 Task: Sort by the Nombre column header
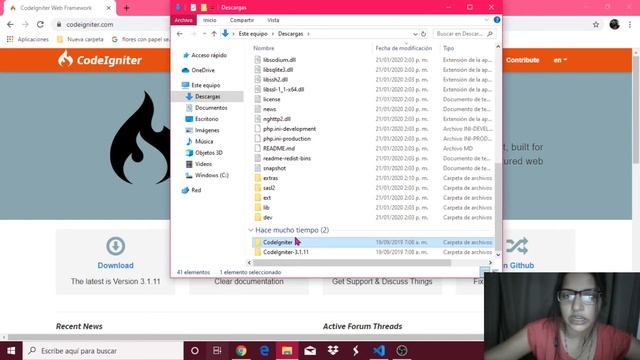pos(264,48)
